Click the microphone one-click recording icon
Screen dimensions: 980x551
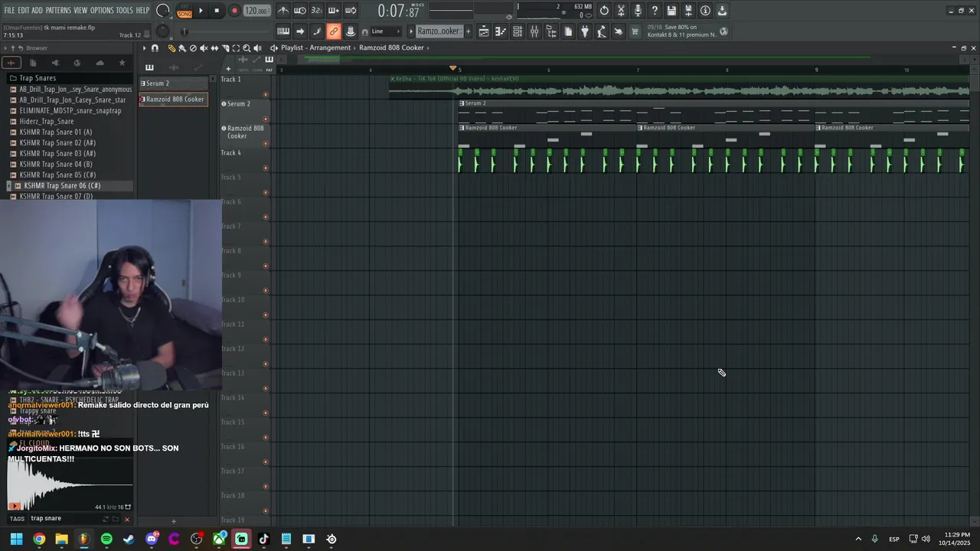638,11
